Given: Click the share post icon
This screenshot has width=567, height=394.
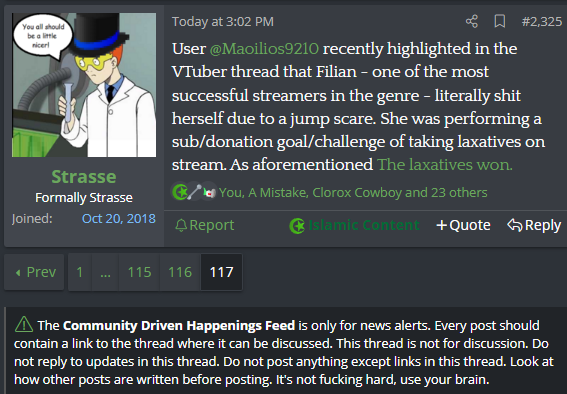Looking at the screenshot, I should click(x=472, y=21).
